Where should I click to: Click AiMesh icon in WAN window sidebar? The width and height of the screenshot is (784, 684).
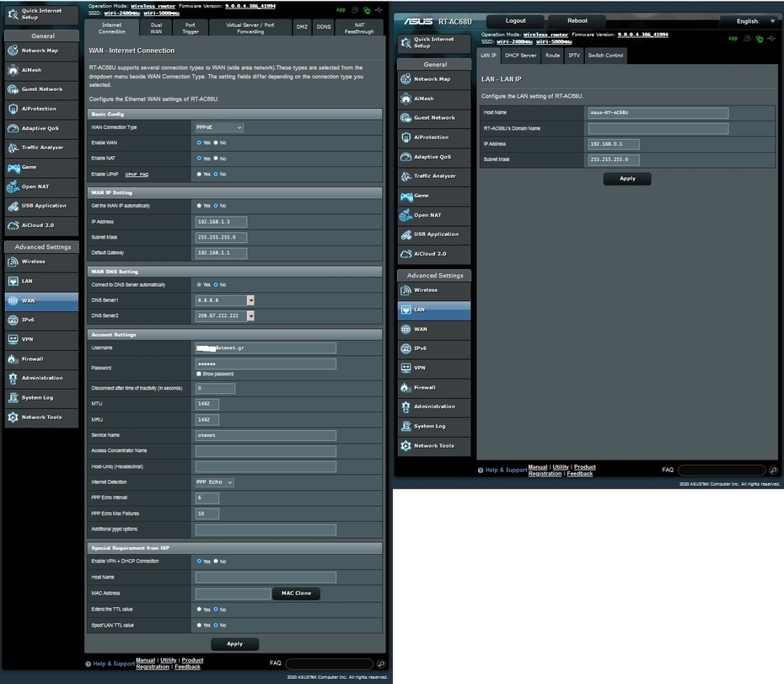coord(13,70)
